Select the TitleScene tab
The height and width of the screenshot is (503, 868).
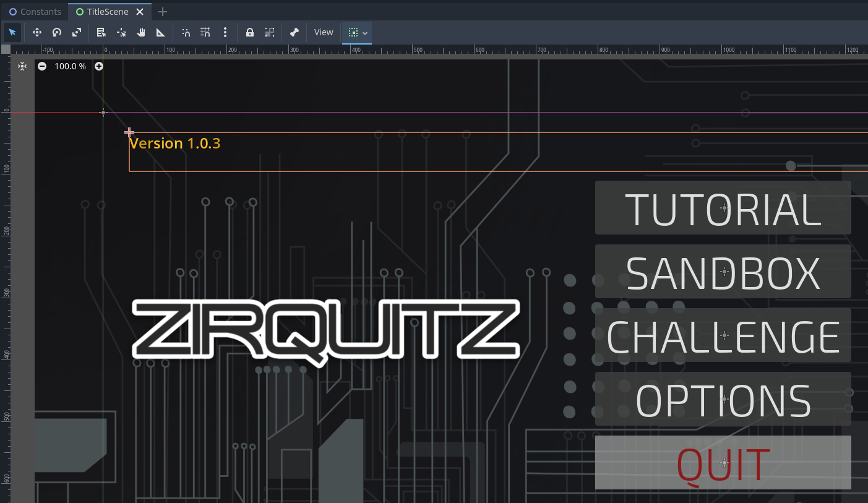click(x=101, y=12)
